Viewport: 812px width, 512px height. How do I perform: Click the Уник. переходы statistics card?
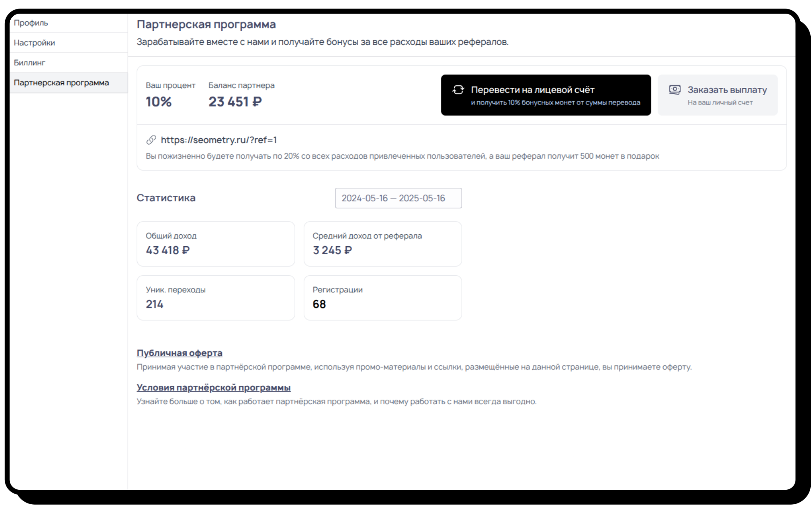point(216,298)
